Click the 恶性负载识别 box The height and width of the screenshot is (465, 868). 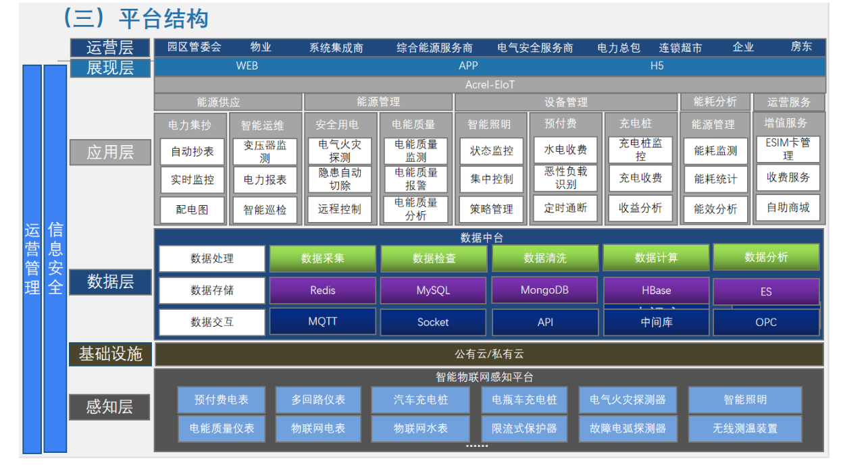click(x=566, y=178)
